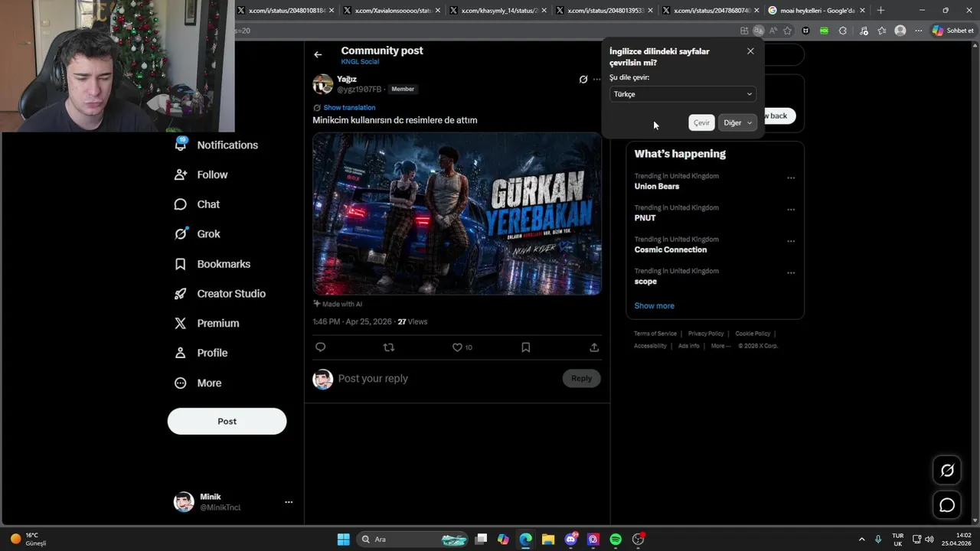The image size is (980, 551).
Task: Switch to the x.com/i/status/20480139533 tab
Action: tap(605, 11)
